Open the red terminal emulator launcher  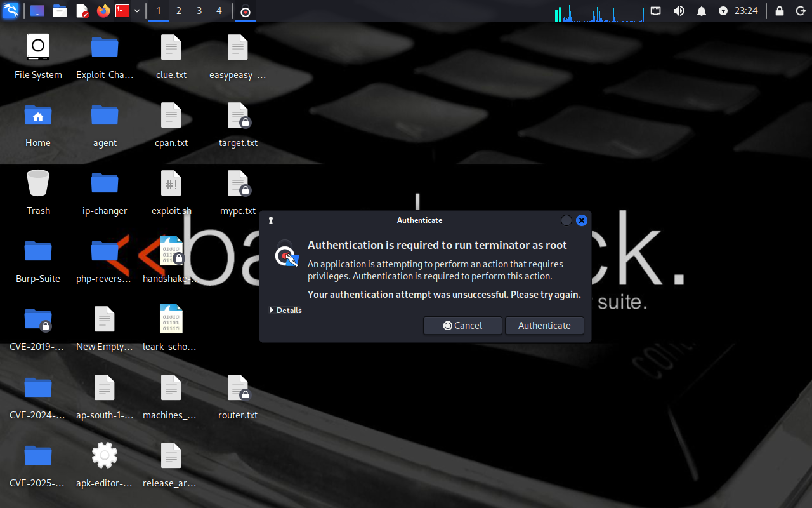pyautogui.click(x=122, y=11)
